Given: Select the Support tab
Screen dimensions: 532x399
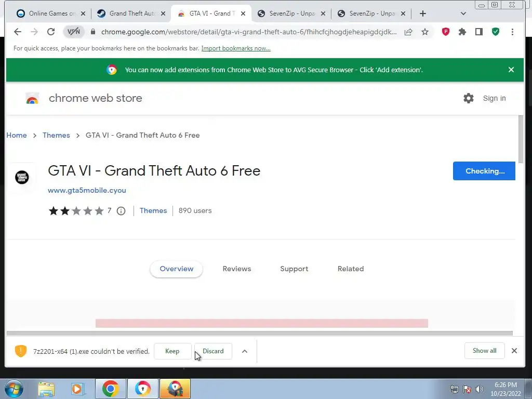Looking at the screenshot, I should tap(294, 269).
